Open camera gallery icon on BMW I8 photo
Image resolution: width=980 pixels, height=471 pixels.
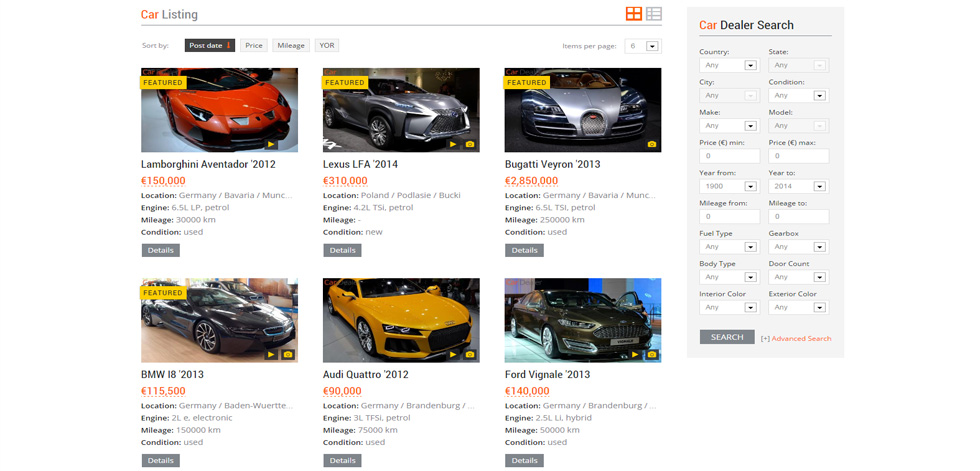pyautogui.click(x=288, y=355)
